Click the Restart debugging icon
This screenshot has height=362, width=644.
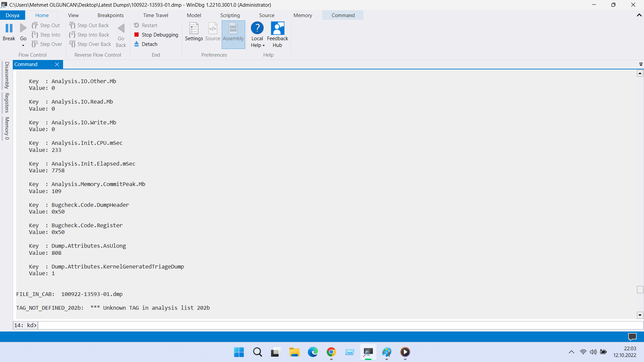(x=137, y=25)
